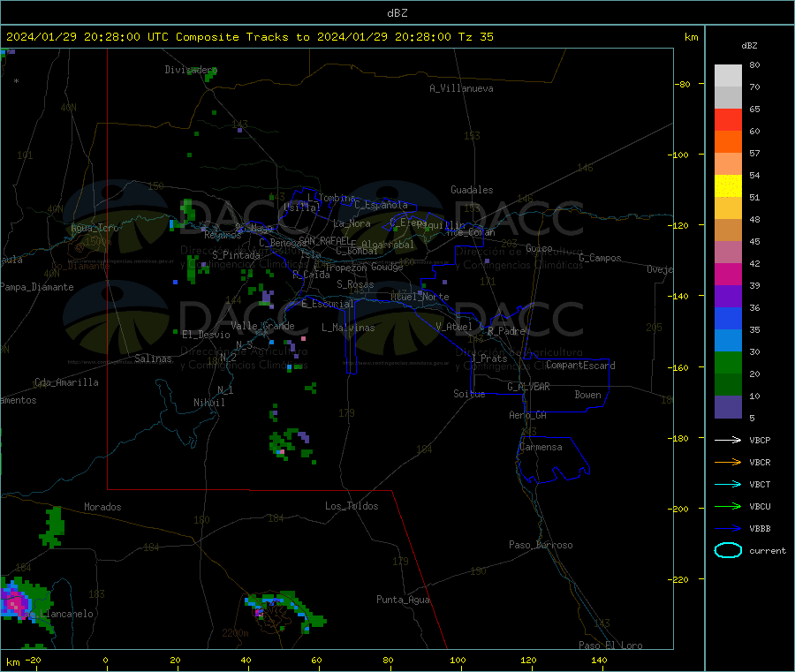Pick the bright green swatch in dBZ scale
The image size is (795, 672).
728,362
